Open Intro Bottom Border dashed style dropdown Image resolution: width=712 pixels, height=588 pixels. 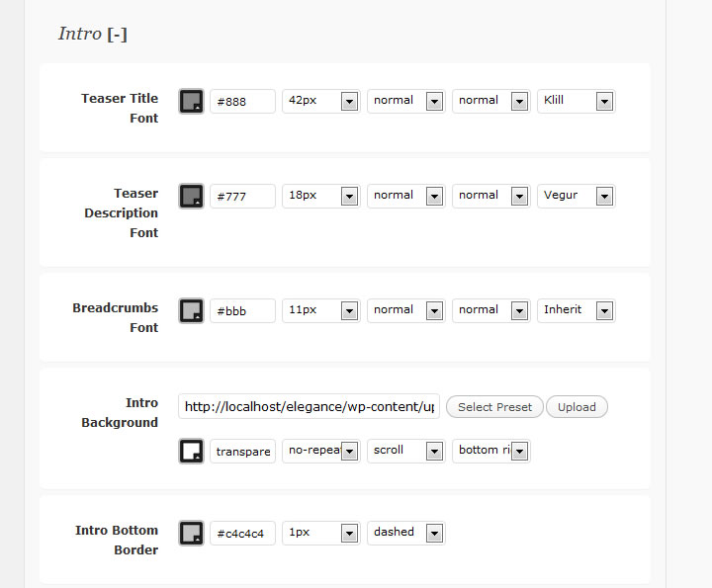pos(405,533)
